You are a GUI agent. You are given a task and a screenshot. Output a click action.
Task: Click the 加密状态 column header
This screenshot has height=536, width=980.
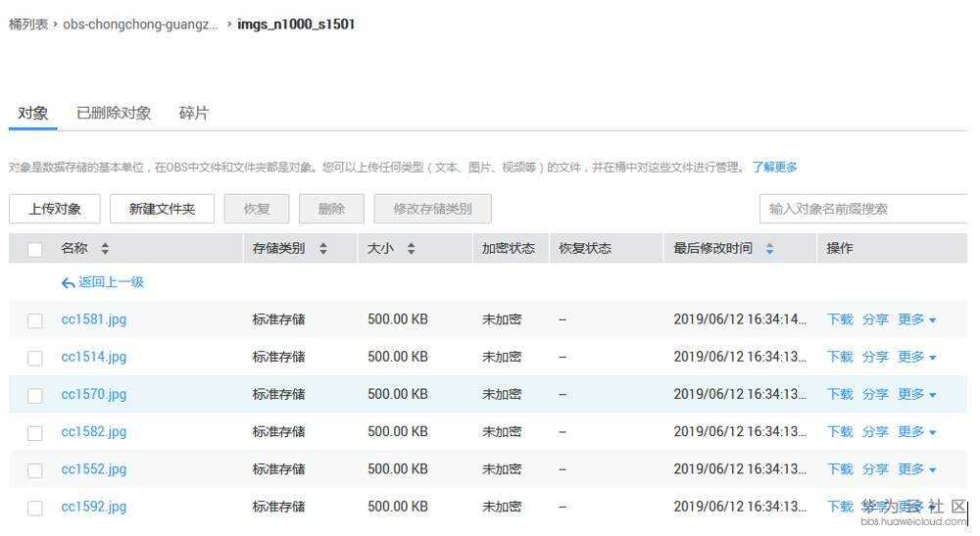508,249
